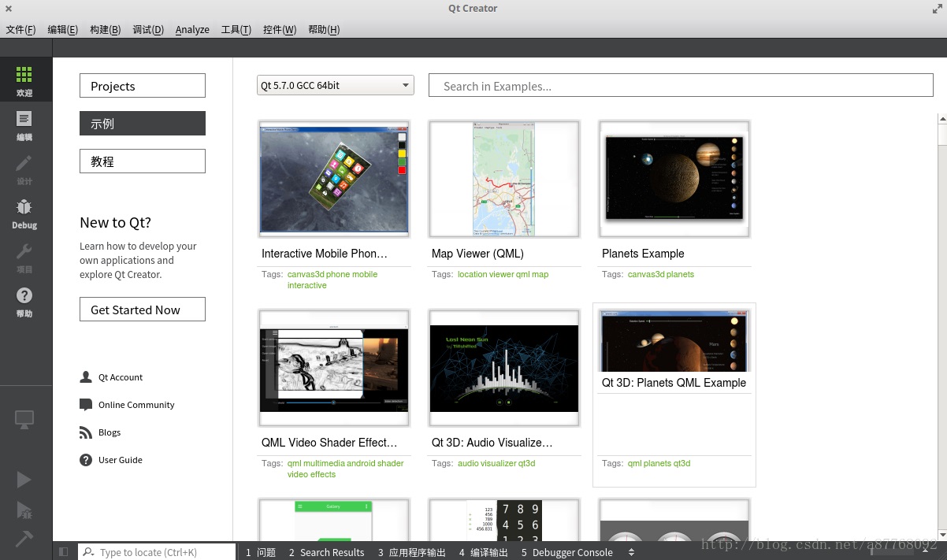This screenshot has height=560, width=947.
Task: Click the examples list scroll-down arrow
Action: pyautogui.click(x=942, y=535)
